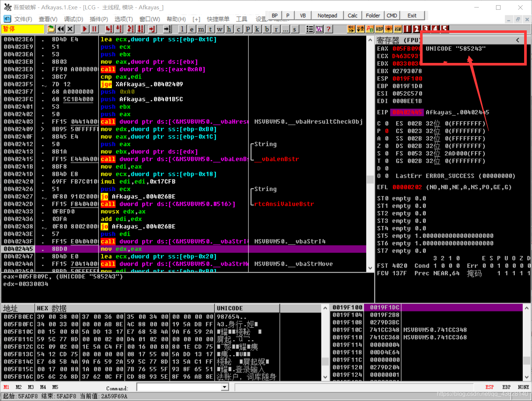Open a file with the folder toolbar icon
The height and width of the screenshot is (401, 532).
coord(51,29)
